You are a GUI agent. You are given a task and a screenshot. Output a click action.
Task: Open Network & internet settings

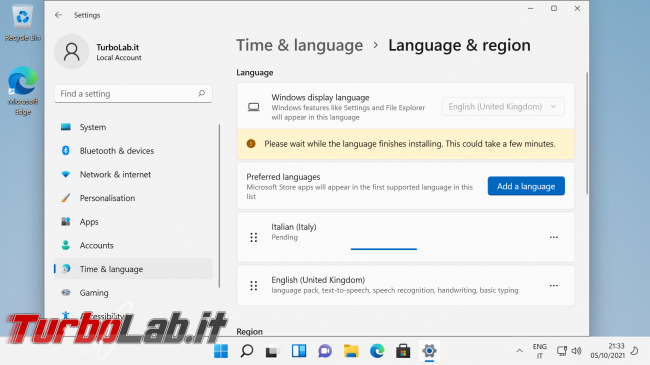[133, 174]
